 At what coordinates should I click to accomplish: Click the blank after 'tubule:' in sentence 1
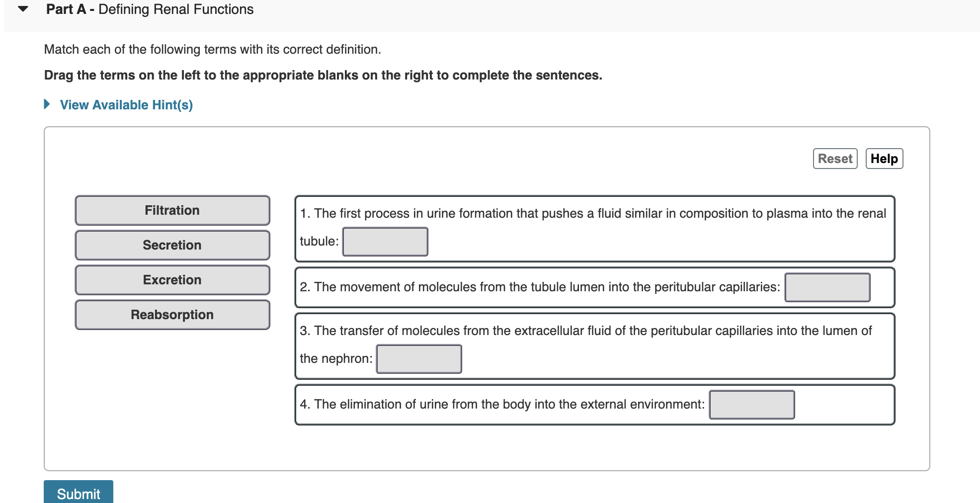coord(385,242)
